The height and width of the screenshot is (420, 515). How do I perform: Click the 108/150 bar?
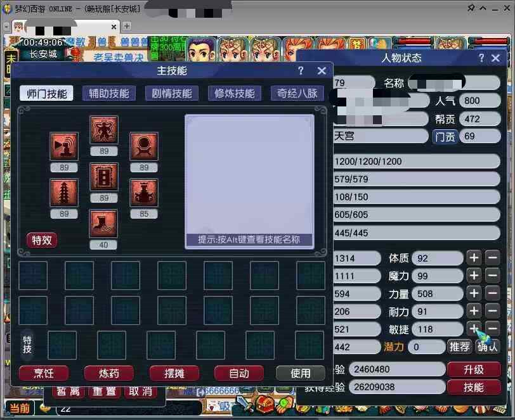417,197
